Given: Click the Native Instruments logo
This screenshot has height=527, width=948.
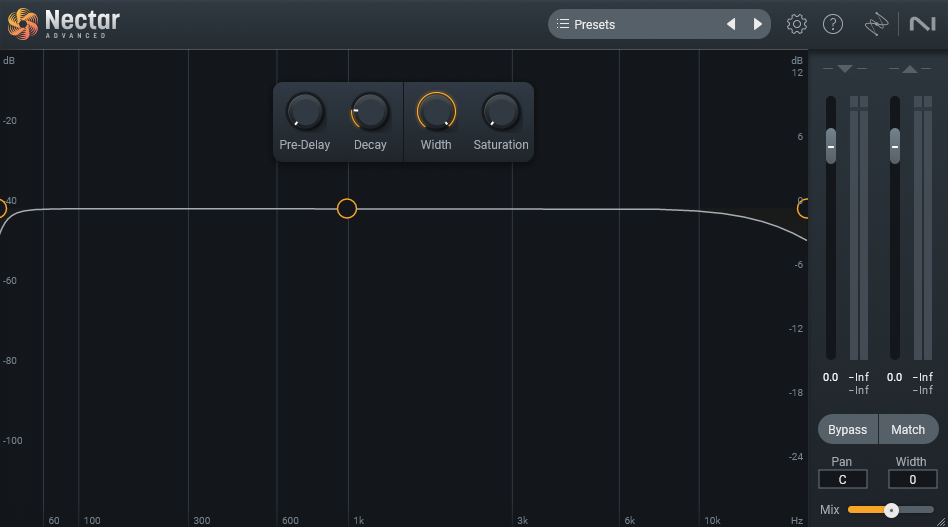Looking at the screenshot, I should 923,24.
